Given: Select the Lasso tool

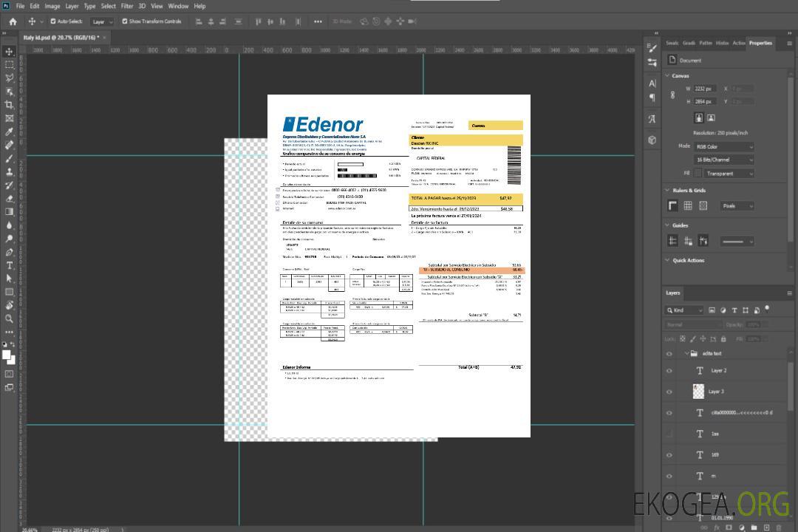Looking at the screenshot, I should (9, 78).
